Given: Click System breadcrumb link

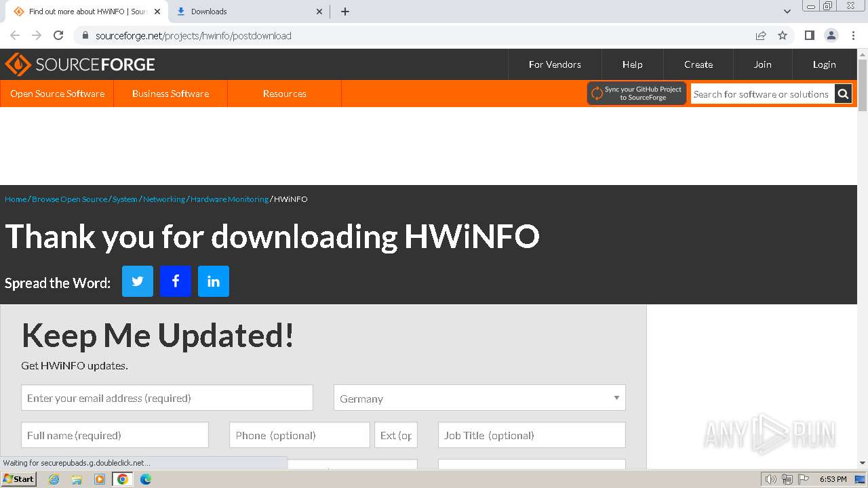Looking at the screenshot, I should 125,199.
